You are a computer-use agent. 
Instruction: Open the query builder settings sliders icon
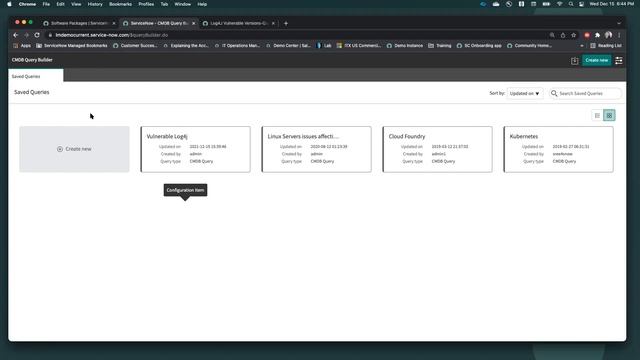pyautogui.click(x=619, y=60)
